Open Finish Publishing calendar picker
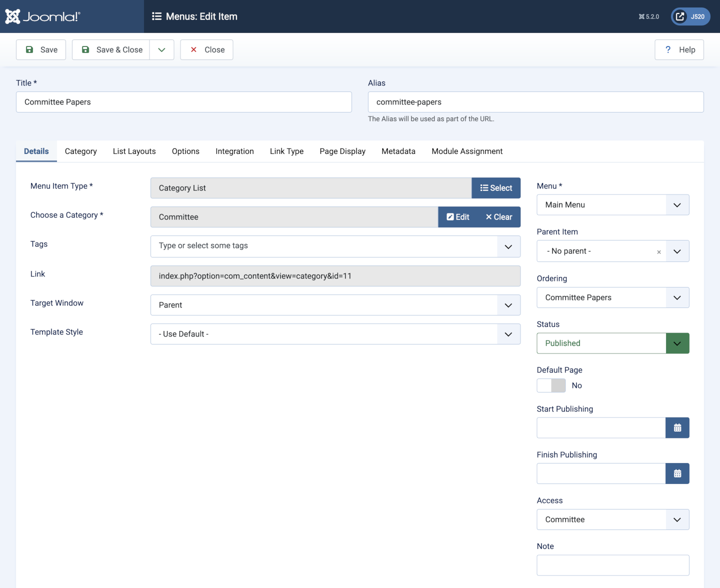Image resolution: width=720 pixels, height=588 pixels. [x=677, y=473]
